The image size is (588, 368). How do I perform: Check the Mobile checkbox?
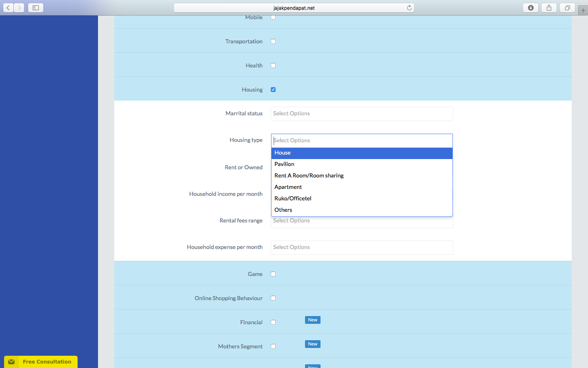(273, 17)
